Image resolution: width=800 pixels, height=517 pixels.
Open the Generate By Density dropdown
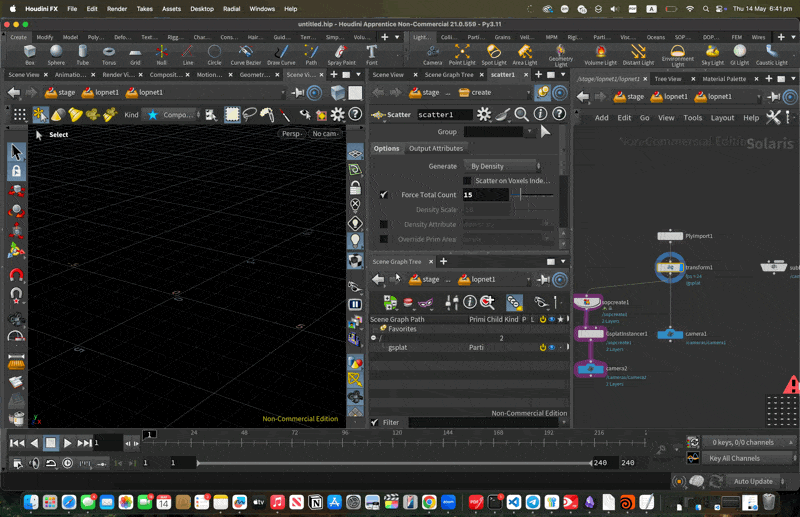[503, 166]
